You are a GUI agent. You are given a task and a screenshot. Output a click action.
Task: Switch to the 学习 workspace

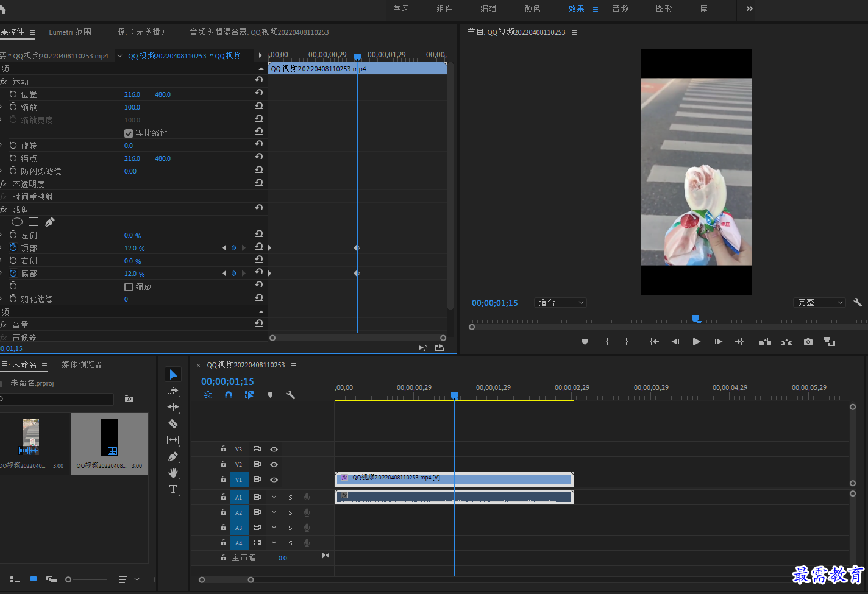point(401,9)
